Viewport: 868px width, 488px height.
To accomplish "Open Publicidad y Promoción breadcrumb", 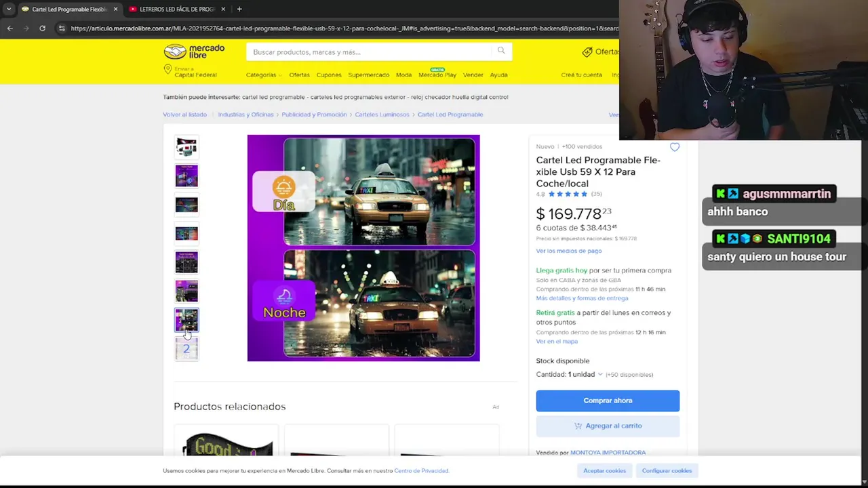I will pos(314,115).
